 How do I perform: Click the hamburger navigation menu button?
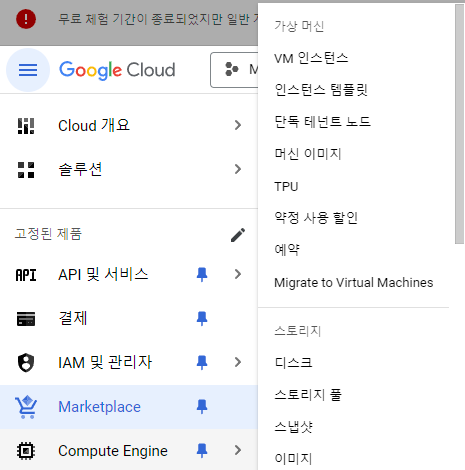pyautogui.click(x=28, y=70)
